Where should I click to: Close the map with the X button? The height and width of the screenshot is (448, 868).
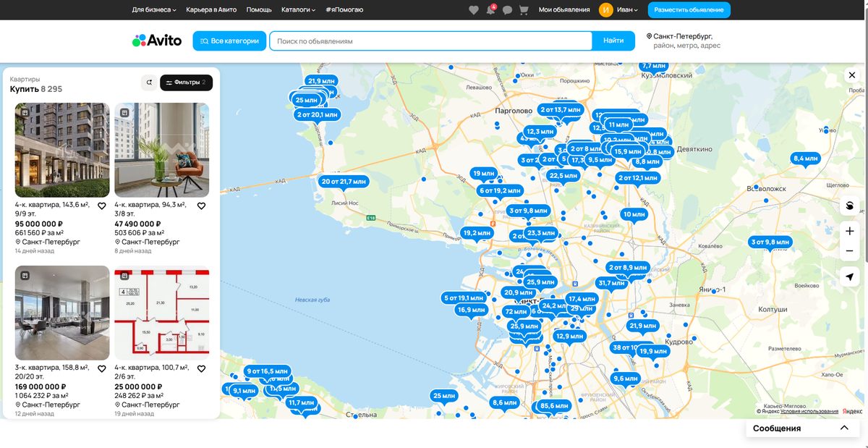852,75
